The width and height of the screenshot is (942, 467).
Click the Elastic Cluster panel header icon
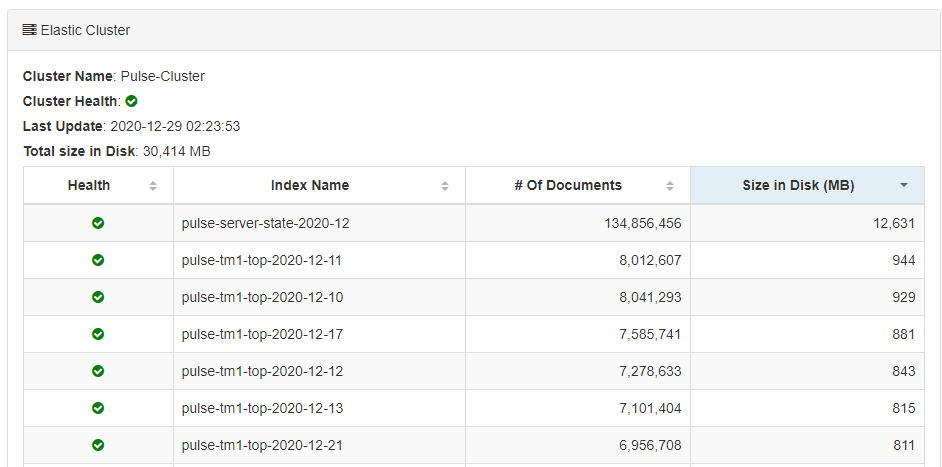click(29, 30)
